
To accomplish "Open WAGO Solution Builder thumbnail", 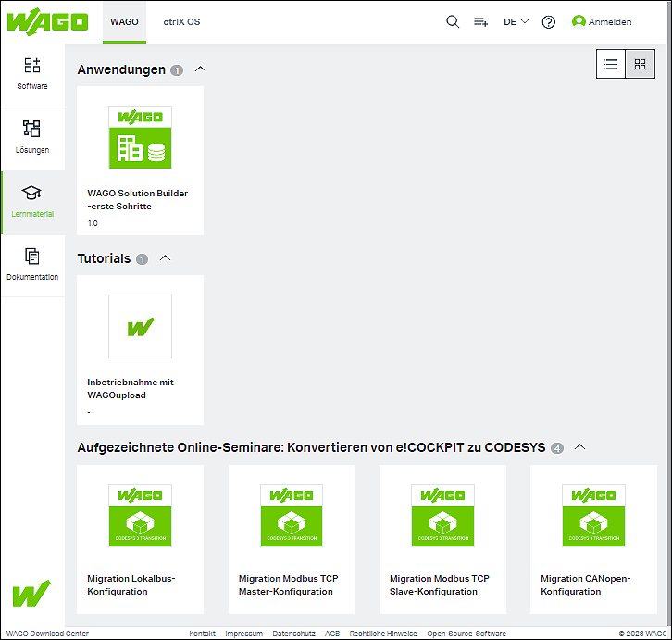I will point(140,137).
